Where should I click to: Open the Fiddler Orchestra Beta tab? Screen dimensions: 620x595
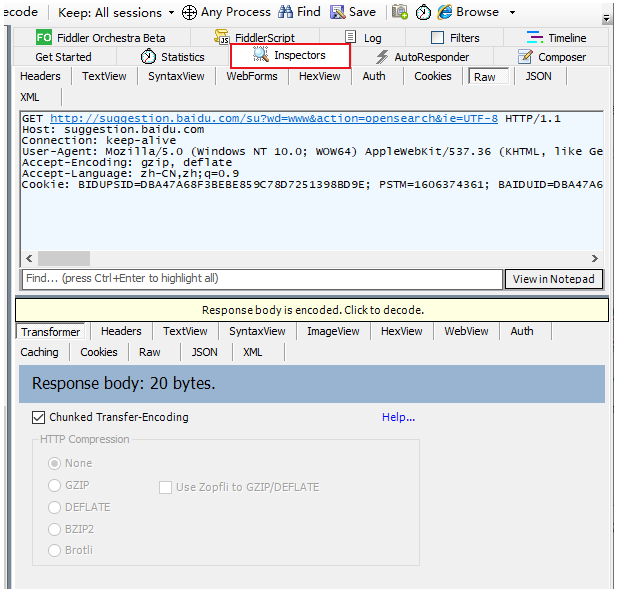pos(101,38)
